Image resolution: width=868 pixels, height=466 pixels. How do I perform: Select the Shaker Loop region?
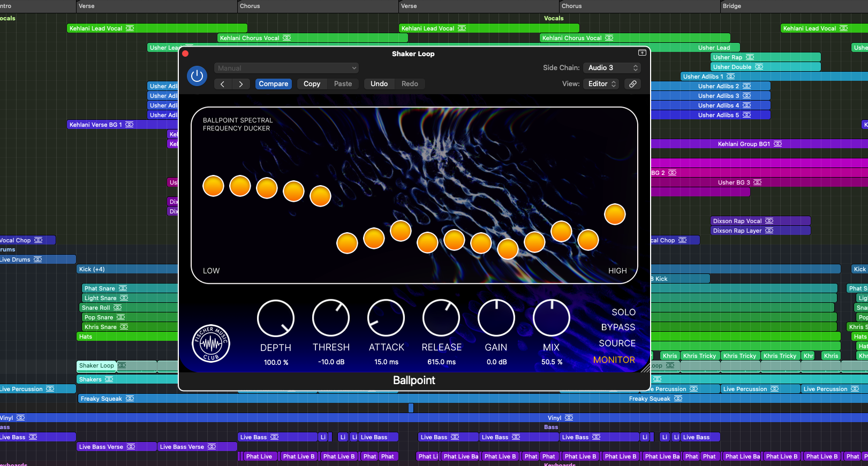(x=97, y=366)
